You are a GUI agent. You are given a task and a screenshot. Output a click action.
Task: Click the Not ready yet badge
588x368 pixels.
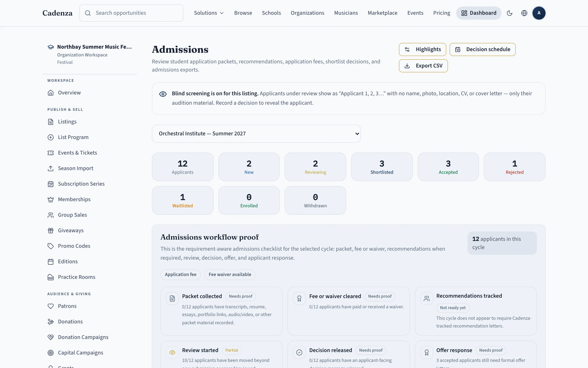(x=453, y=308)
